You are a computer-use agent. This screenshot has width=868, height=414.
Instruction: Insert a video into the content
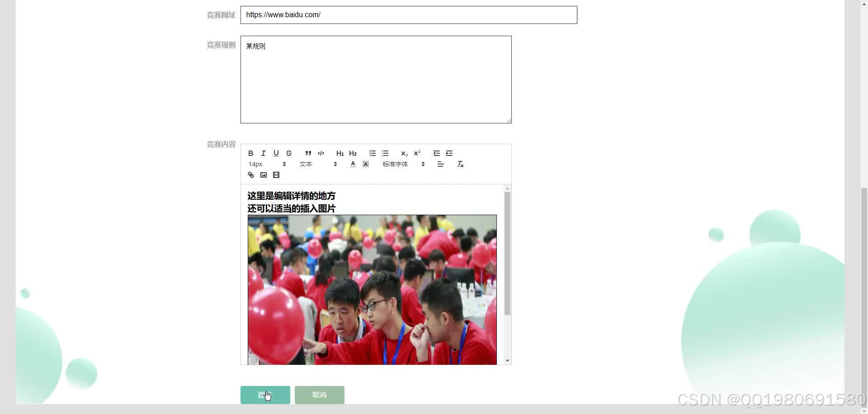tap(276, 175)
